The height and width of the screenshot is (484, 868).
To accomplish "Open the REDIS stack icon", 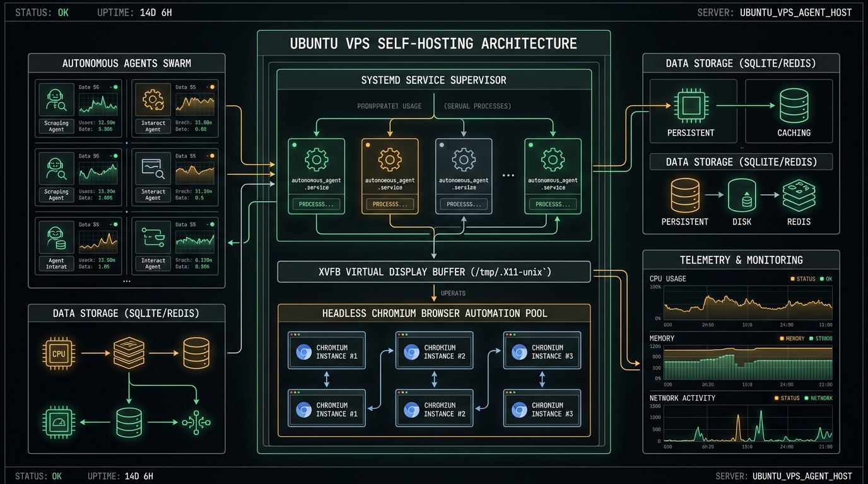I will [x=799, y=195].
